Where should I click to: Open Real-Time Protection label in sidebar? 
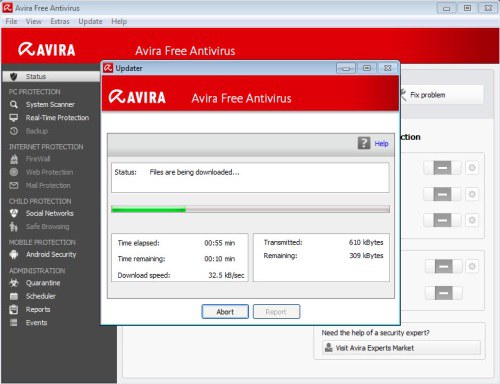click(x=57, y=118)
